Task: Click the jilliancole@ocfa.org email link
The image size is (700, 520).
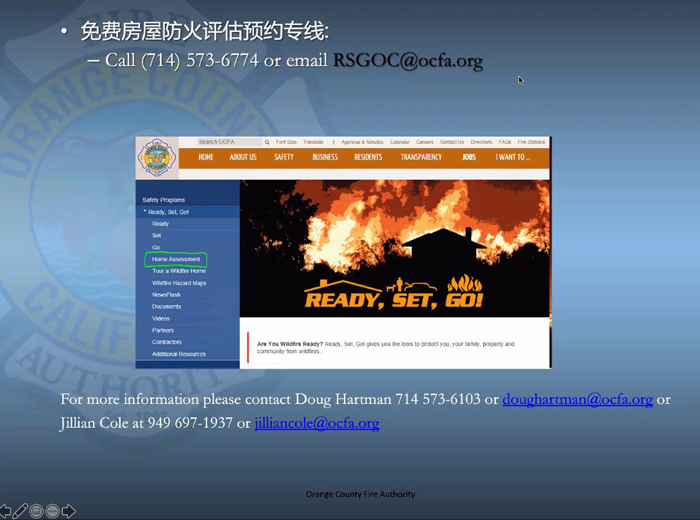Action: (317, 423)
